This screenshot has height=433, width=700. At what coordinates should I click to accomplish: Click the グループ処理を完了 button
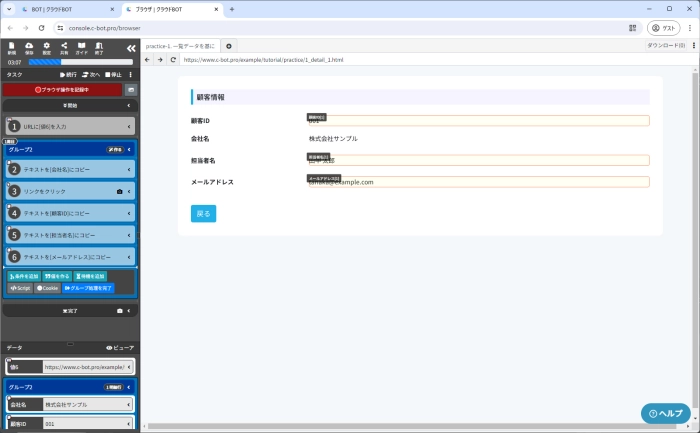pyautogui.click(x=88, y=288)
